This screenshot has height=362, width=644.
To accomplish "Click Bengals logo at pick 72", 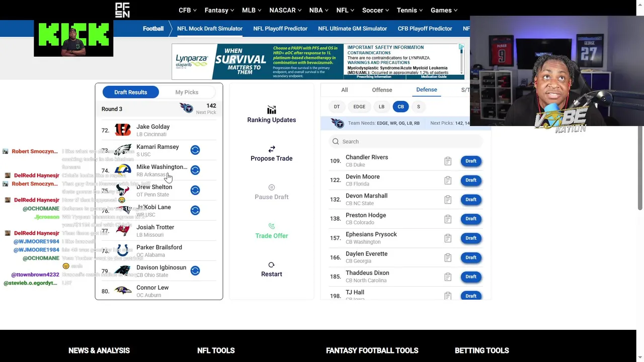I will [x=123, y=130].
